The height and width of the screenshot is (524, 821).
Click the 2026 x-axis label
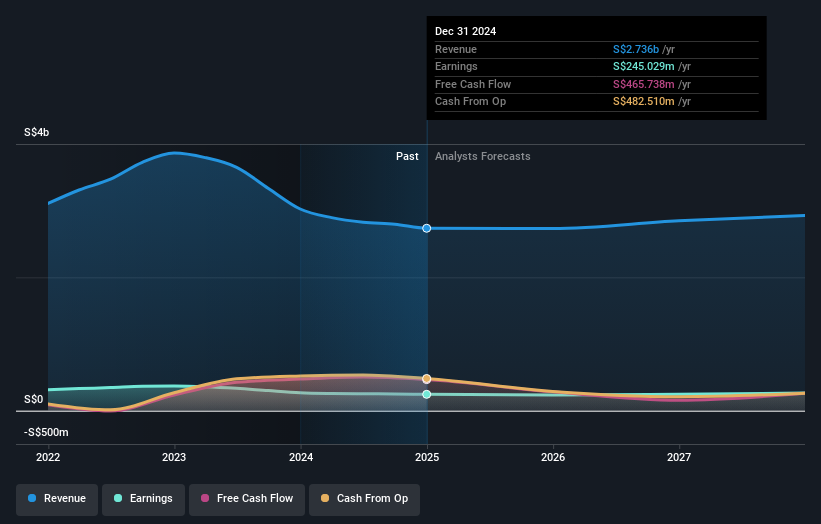pyautogui.click(x=553, y=458)
